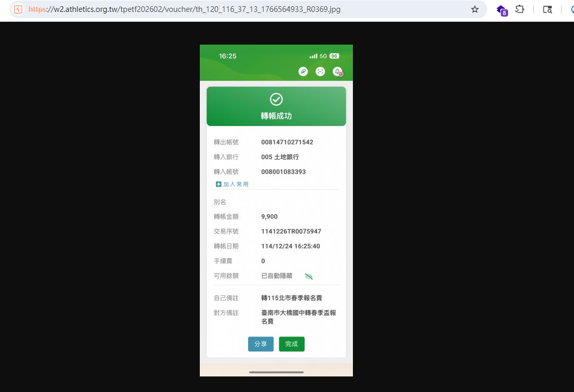
Task: Click the 005 土地銀行 bank text
Action: point(280,157)
